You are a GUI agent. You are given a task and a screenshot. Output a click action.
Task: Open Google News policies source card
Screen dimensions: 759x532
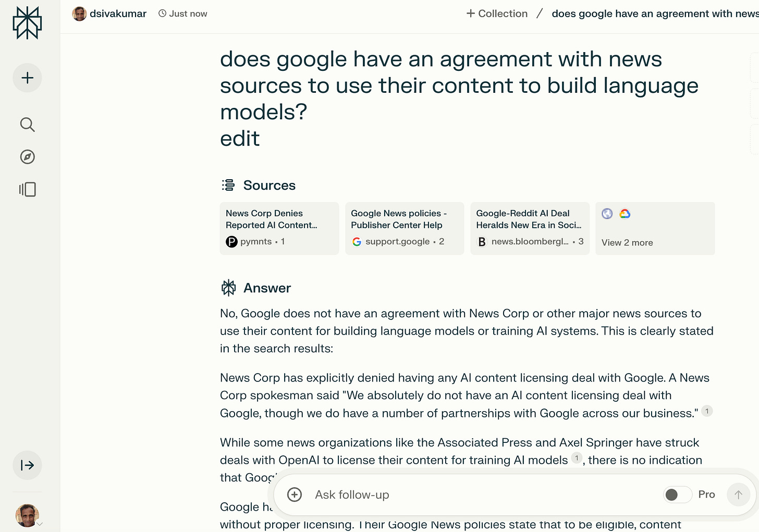(x=405, y=228)
